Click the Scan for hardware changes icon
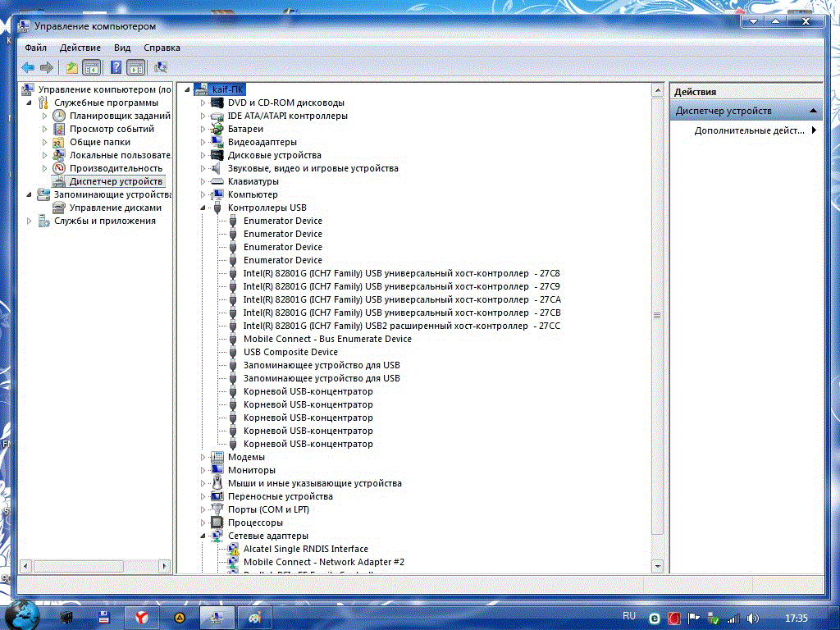 (161, 67)
